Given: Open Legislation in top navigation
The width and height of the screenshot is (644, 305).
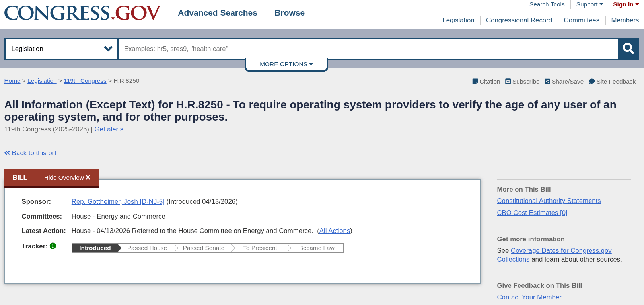Looking at the screenshot, I should point(458,20).
